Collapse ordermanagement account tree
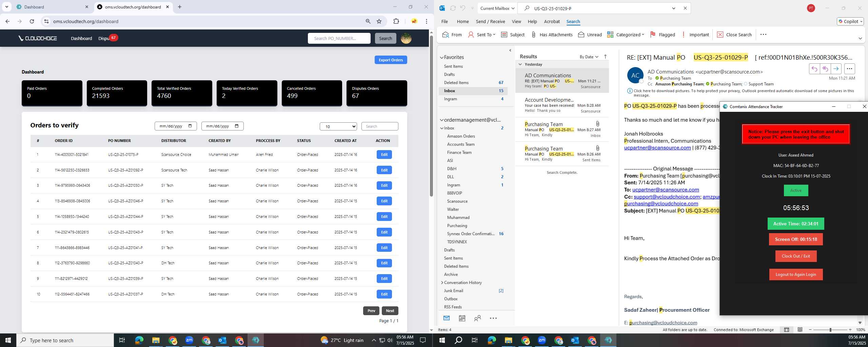Viewport: 868px width, 347px height. click(x=442, y=120)
